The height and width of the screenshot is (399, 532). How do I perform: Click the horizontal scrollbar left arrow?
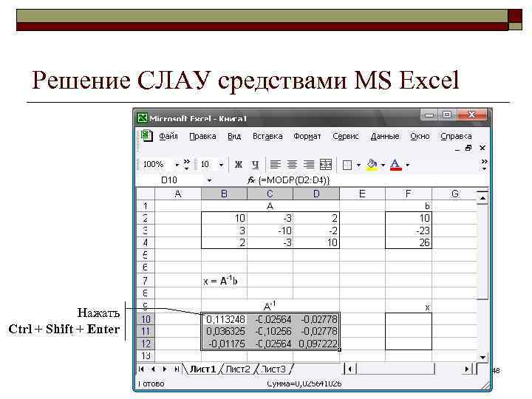coord(349,369)
